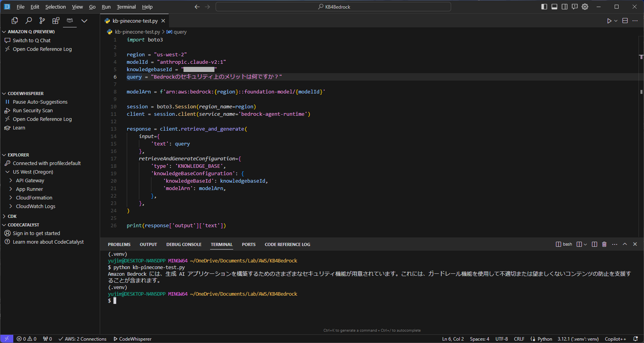Expand the API Gateway tree node
Image resolution: width=644 pixels, height=343 pixels.
pos(30,181)
